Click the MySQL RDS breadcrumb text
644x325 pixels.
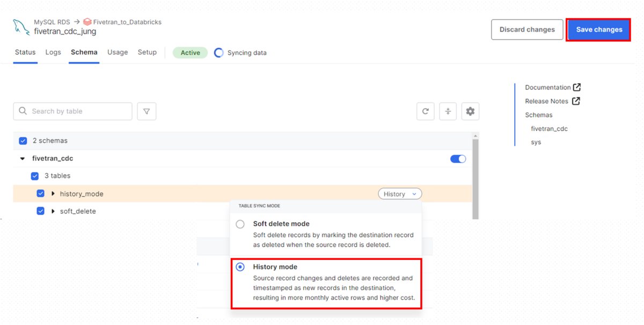(52, 22)
